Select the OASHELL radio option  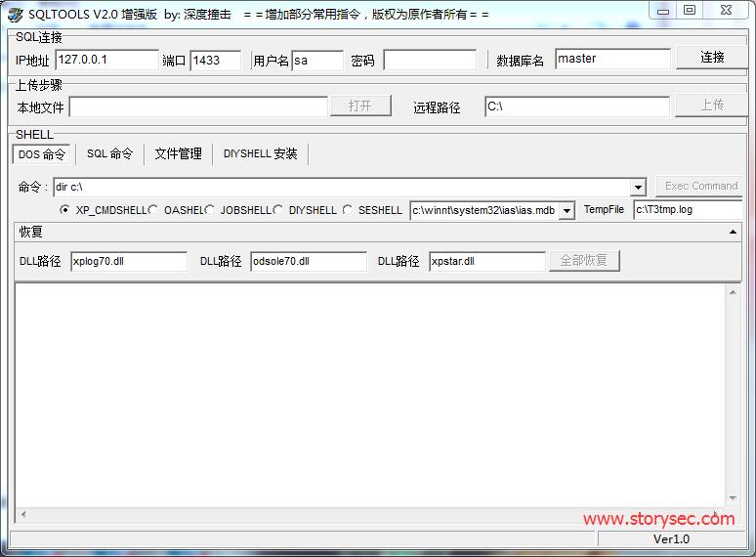(x=153, y=210)
